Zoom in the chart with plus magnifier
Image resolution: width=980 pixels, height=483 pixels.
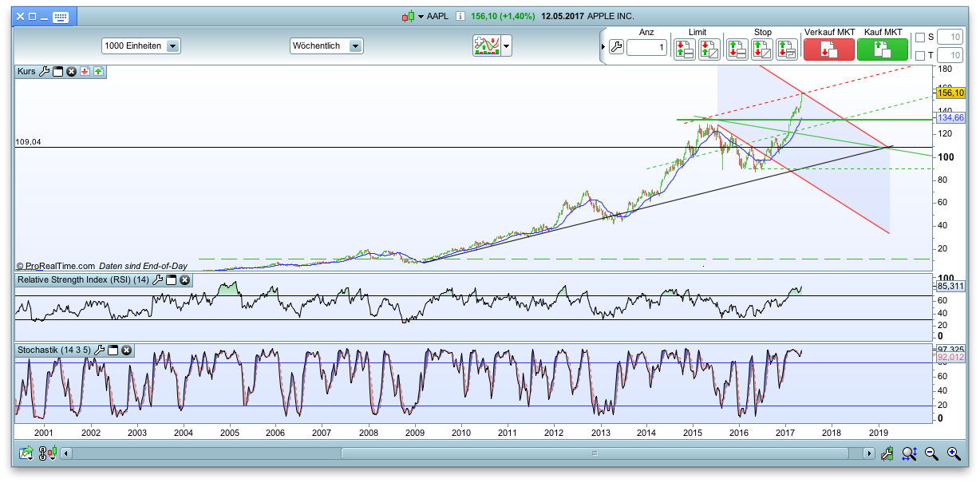953,453
